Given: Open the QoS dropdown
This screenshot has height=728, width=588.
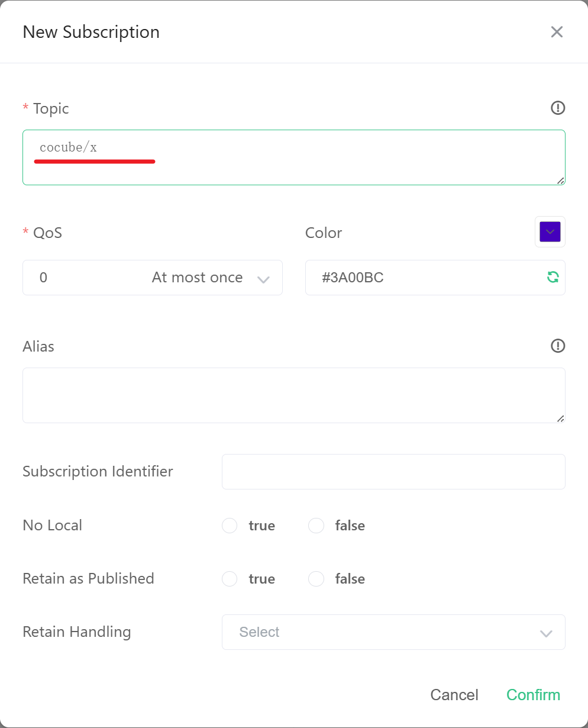Looking at the screenshot, I should coord(153,278).
